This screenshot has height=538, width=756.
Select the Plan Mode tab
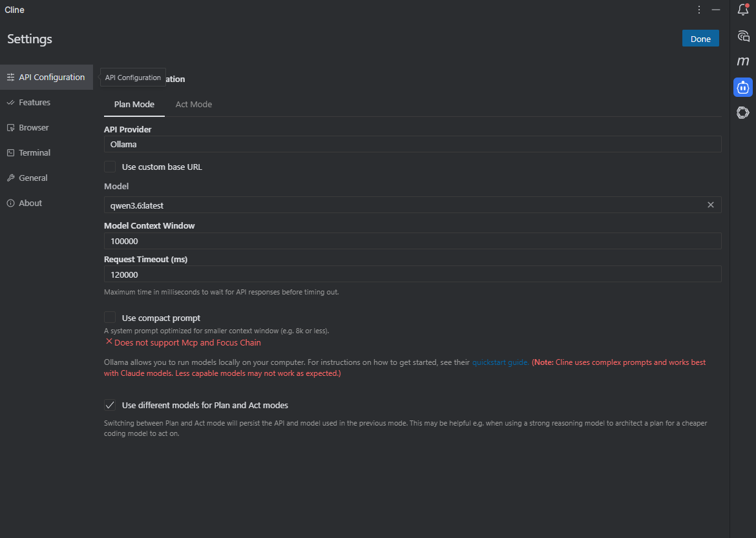tap(134, 104)
